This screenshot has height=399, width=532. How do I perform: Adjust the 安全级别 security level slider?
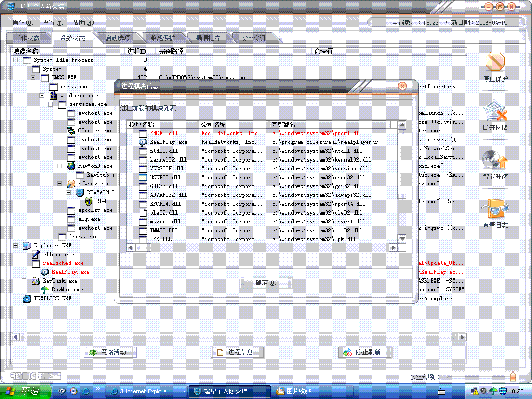coord(513,376)
